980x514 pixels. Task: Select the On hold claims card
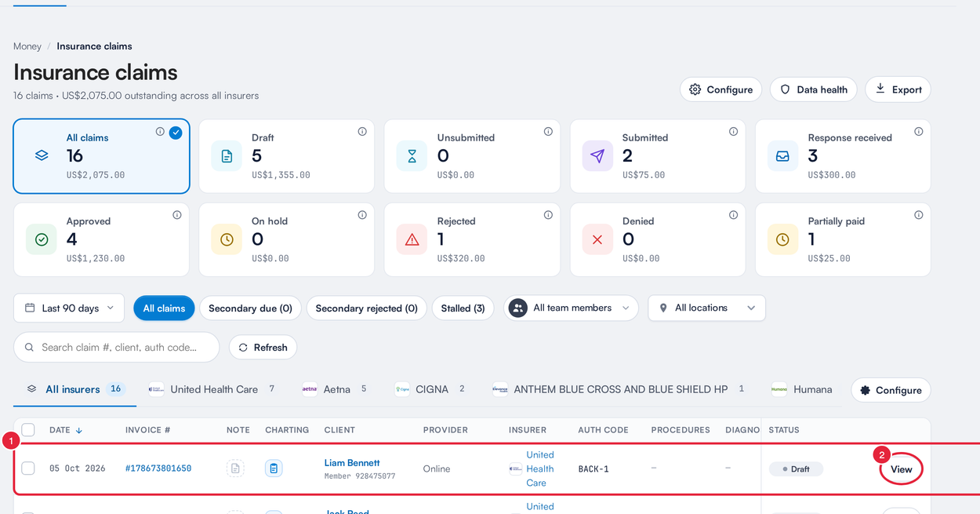click(286, 239)
